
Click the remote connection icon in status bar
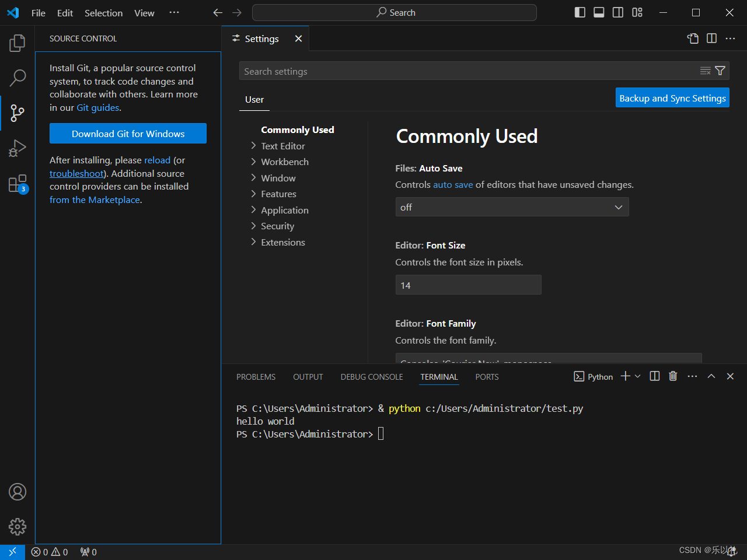coord(12,551)
